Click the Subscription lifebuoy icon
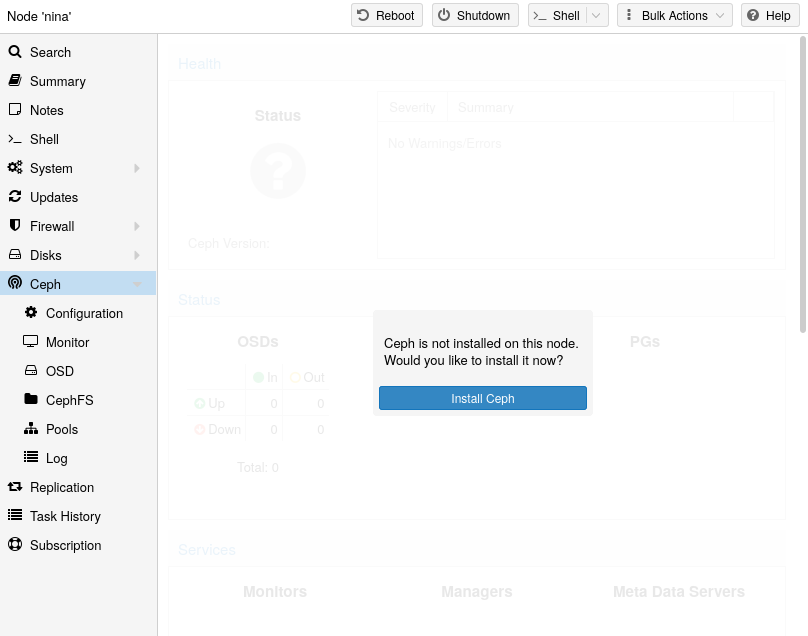The image size is (808, 636). [15, 545]
